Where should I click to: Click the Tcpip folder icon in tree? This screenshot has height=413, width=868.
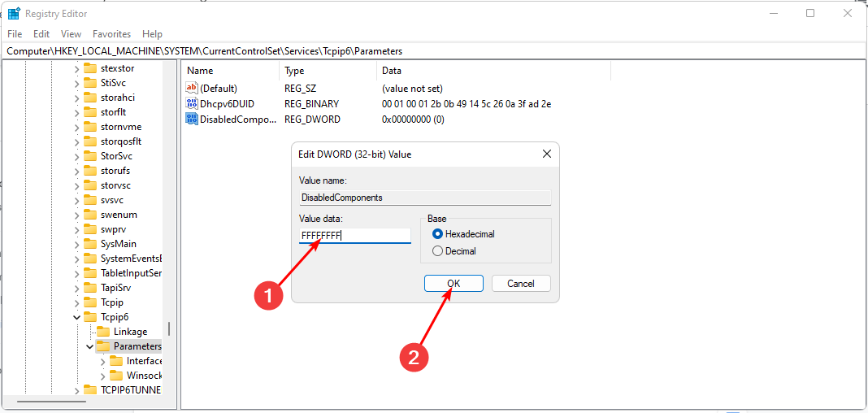pos(90,302)
